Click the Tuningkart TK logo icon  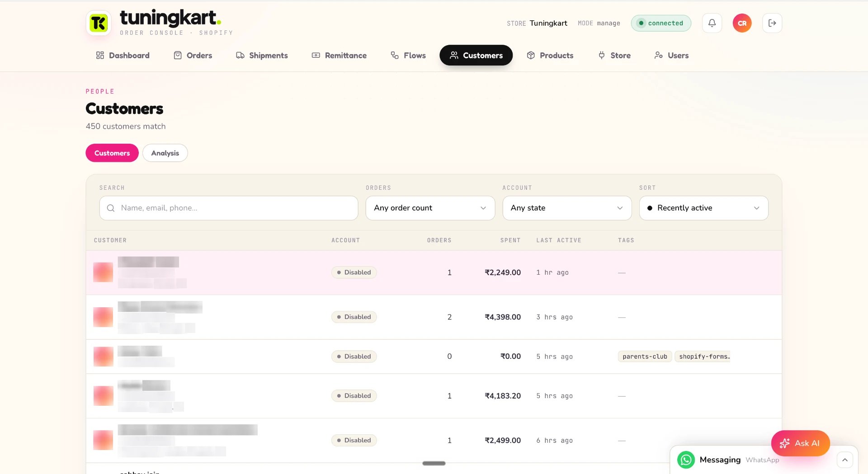99,23
